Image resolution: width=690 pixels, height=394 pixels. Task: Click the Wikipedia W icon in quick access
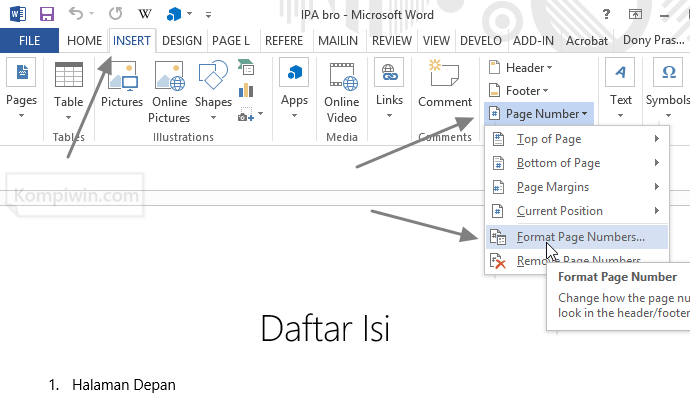[145, 14]
